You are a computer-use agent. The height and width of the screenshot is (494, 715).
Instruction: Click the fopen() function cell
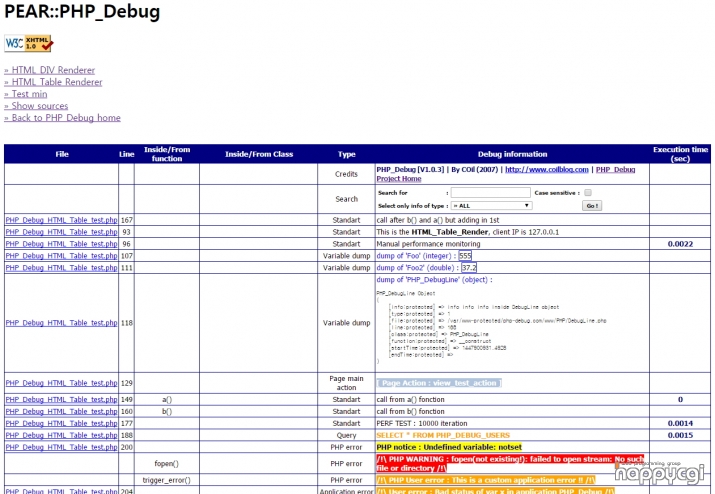tap(167, 463)
